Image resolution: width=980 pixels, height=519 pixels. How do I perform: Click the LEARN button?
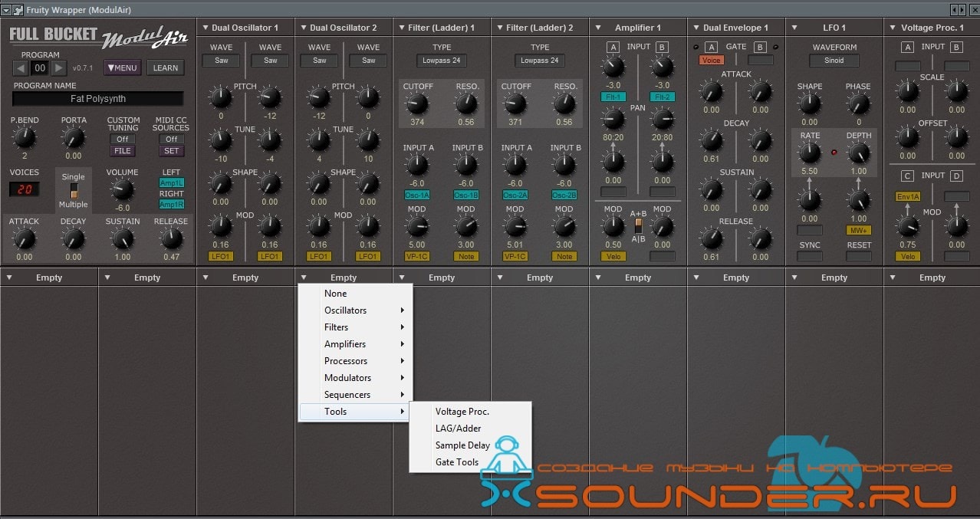pos(166,68)
